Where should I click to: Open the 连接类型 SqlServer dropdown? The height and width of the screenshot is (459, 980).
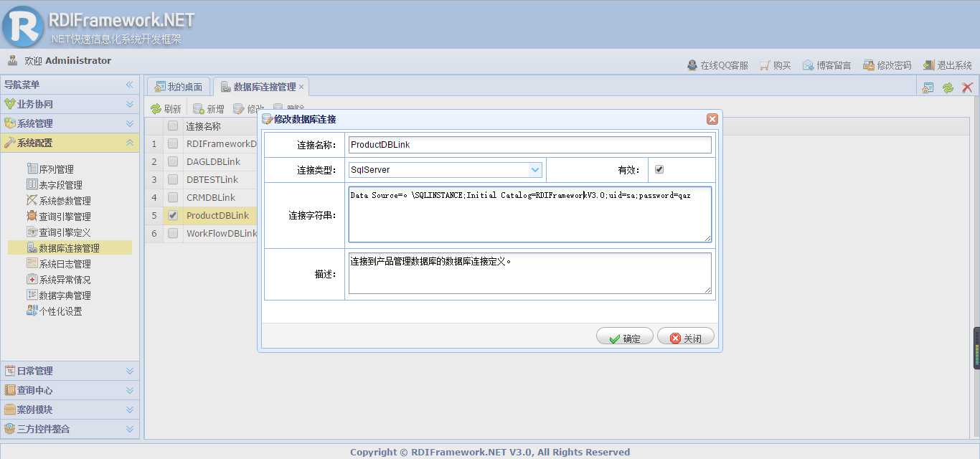535,170
